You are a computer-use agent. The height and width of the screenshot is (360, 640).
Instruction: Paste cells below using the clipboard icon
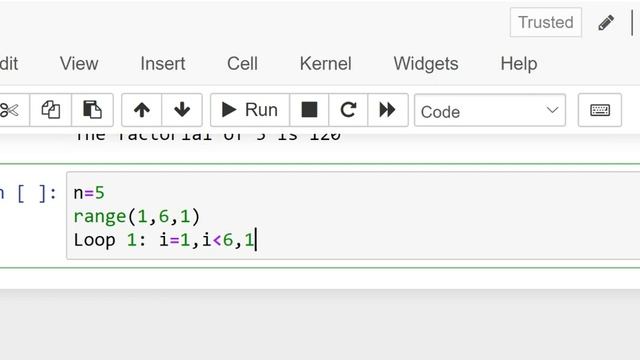click(92, 110)
